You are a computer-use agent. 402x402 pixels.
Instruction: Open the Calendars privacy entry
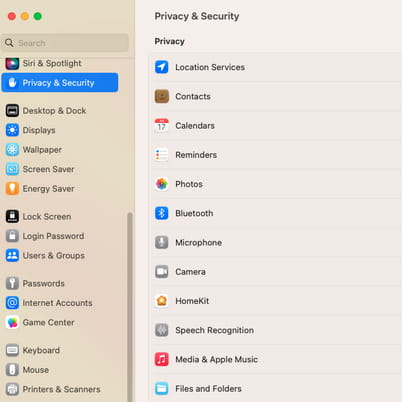277,126
